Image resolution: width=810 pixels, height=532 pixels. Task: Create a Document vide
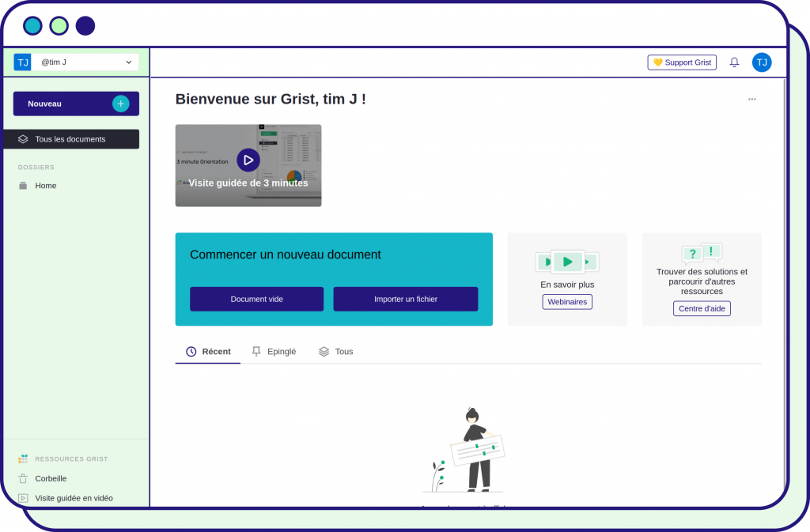tap(257, 300)
